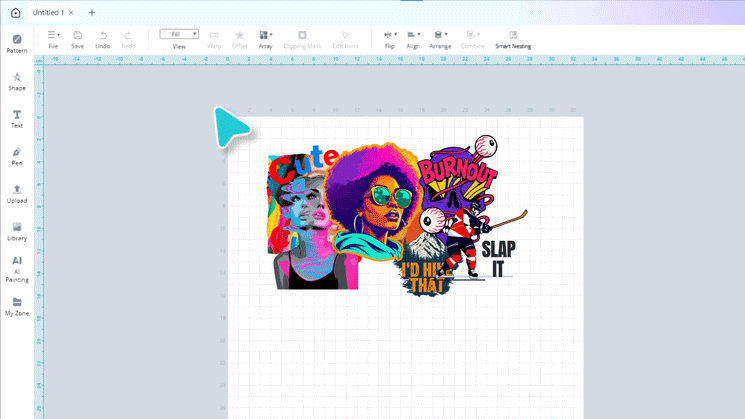
Task: Close the Untitled 1 tab
Action: (x=73, y=13)
